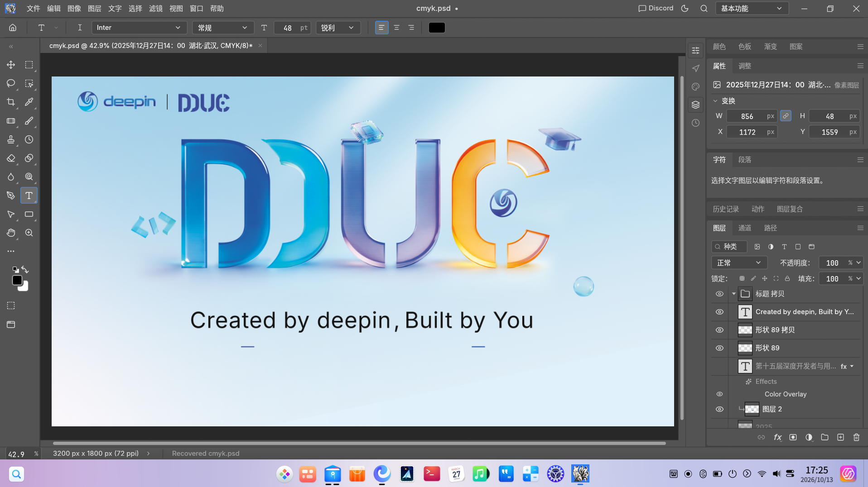This screenshot has height=487, width=868.
Task: Select the Brush tool
Action: click(29, 121)
